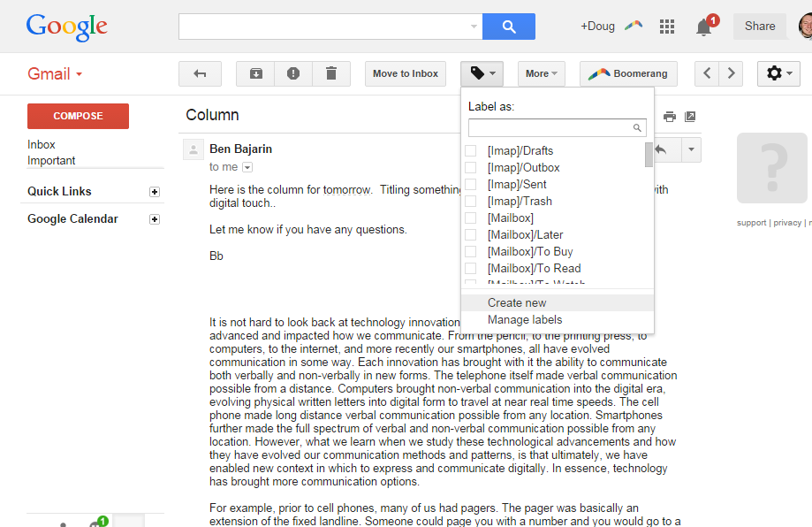Open the Google apps grid
The height and width of the screenshot is (527, 812).
pos(666,27)
